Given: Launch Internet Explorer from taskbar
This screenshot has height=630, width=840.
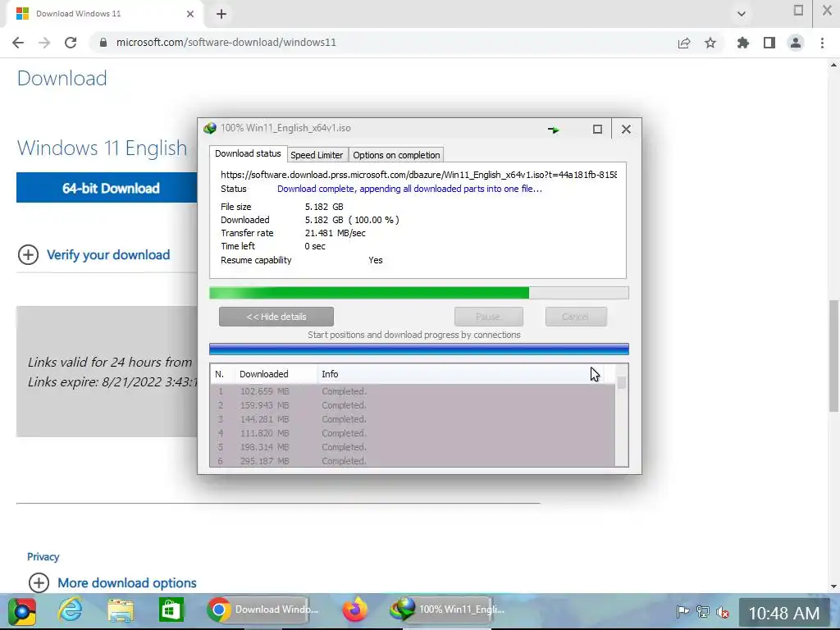Looking at the screenshot, I should (71, 610).
